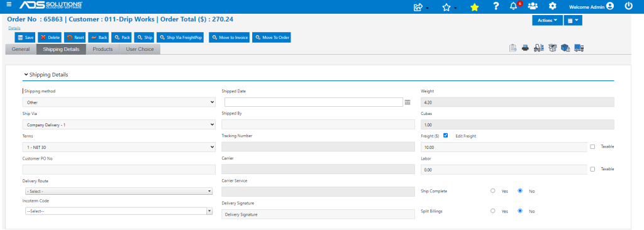
Task: Open the Details link
Action: [x=14, y=28]
